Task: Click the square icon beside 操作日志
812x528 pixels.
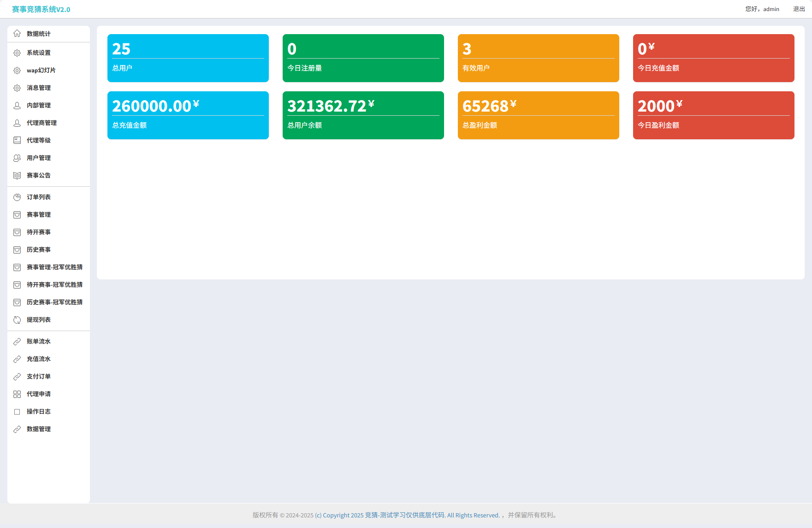Action: 17,412
